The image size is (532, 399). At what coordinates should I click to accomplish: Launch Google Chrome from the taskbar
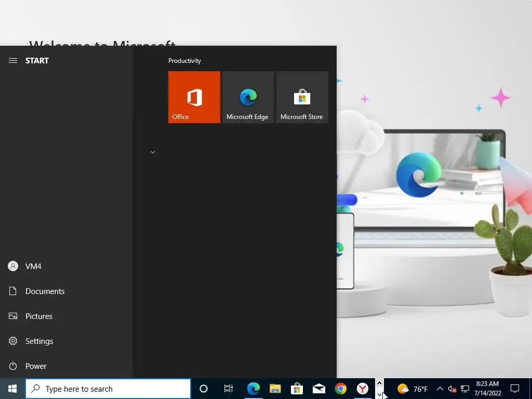coord(341,389)
